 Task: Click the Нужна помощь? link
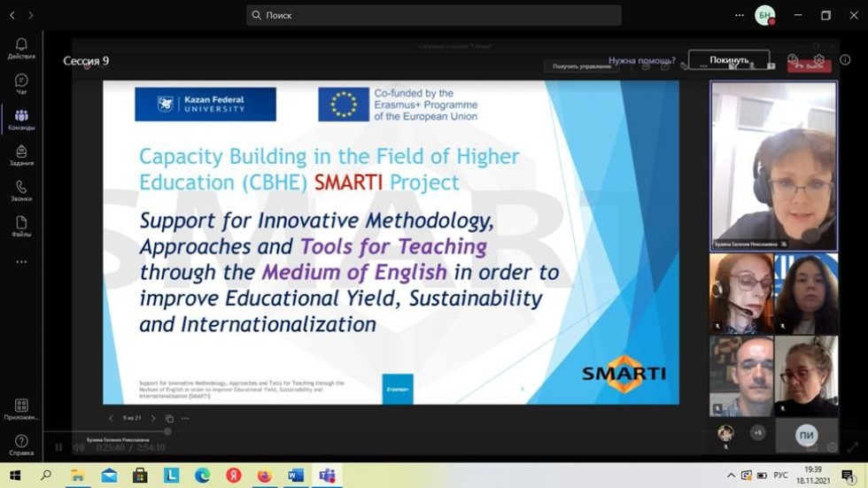click(641, 60)
